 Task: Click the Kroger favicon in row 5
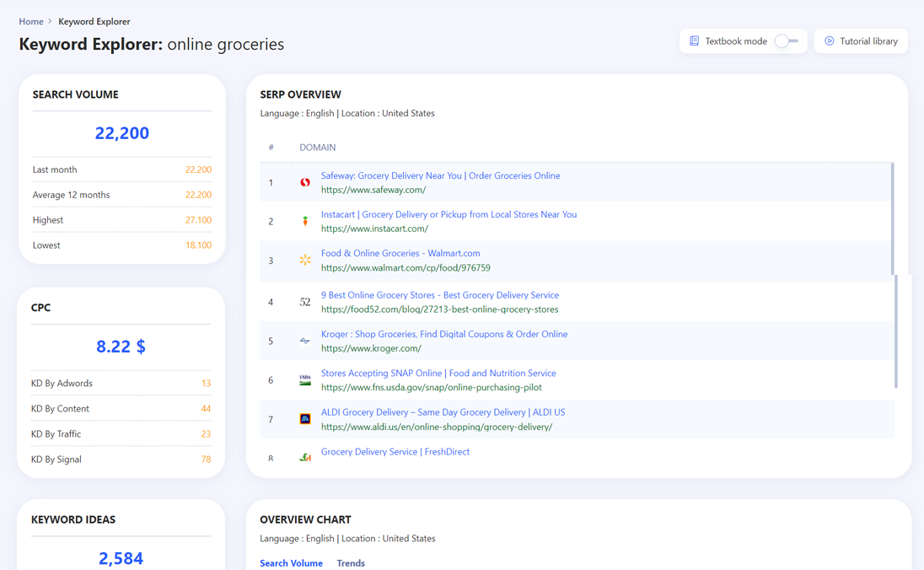pyautogui.click(x=304, y=341)
